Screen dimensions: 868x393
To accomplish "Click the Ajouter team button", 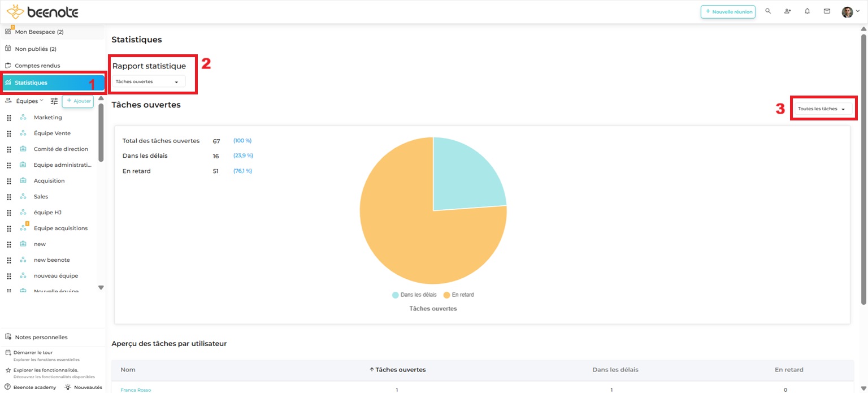I will (x=77, y=101).
